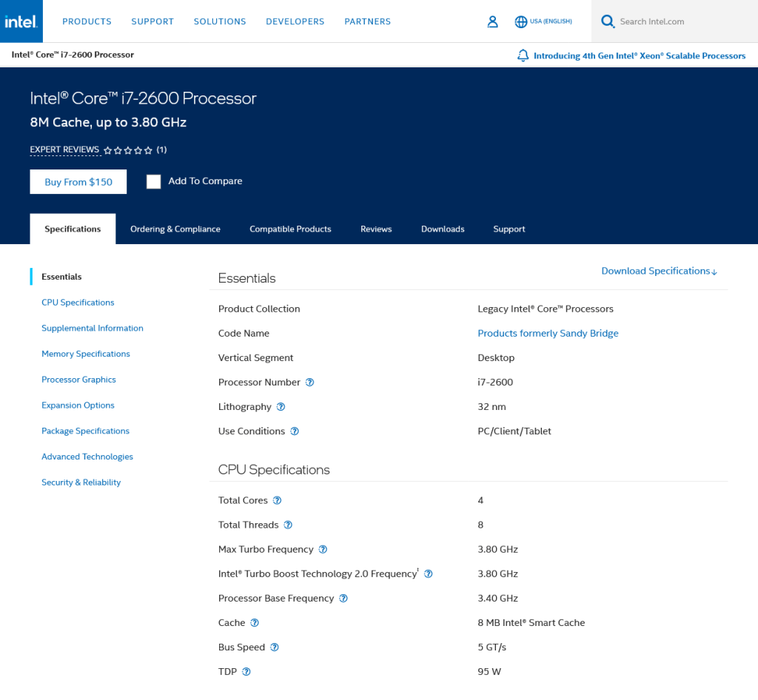
Task: Tick the Add To Compare checkbox
Action: 153,182
